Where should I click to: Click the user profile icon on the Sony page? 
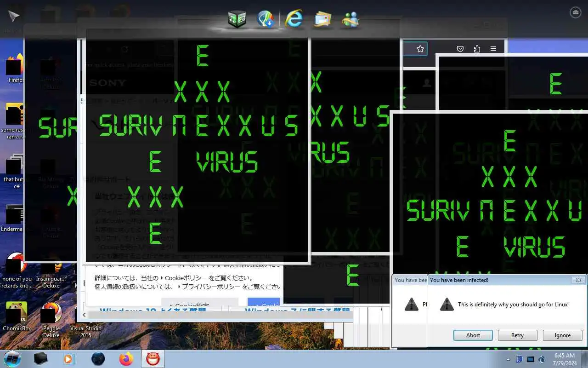(427, 83)
